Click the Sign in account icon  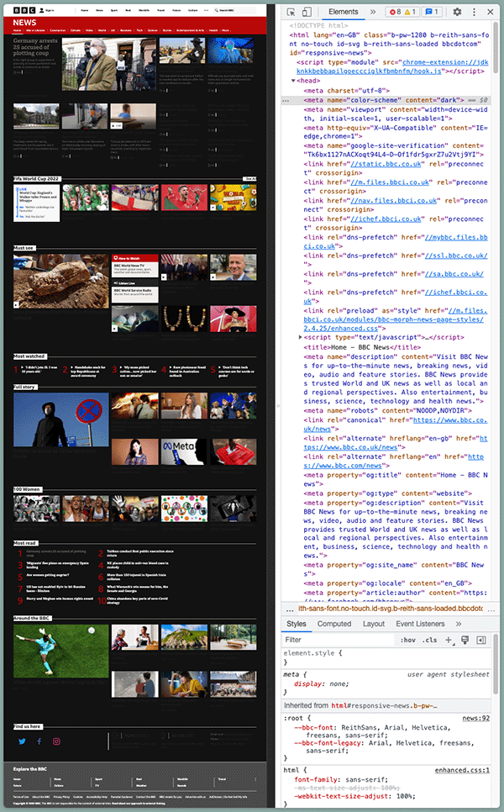[41, 10]
